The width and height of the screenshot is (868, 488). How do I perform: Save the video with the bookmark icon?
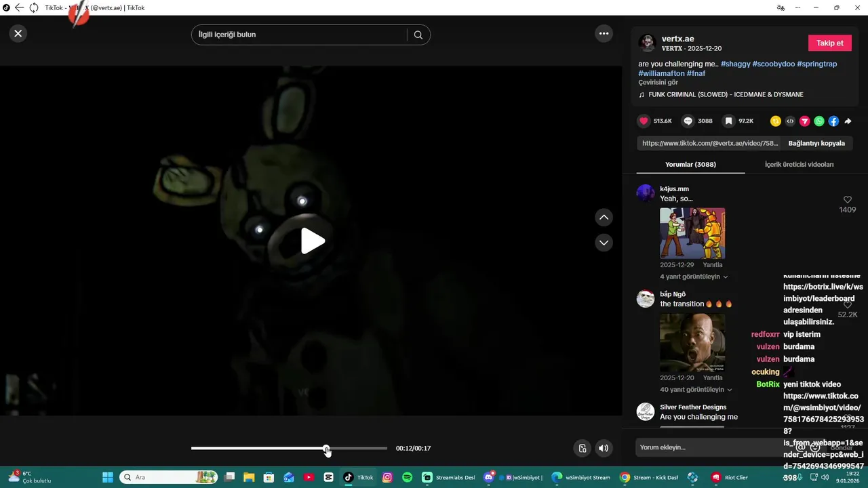(x=728, y=121)
